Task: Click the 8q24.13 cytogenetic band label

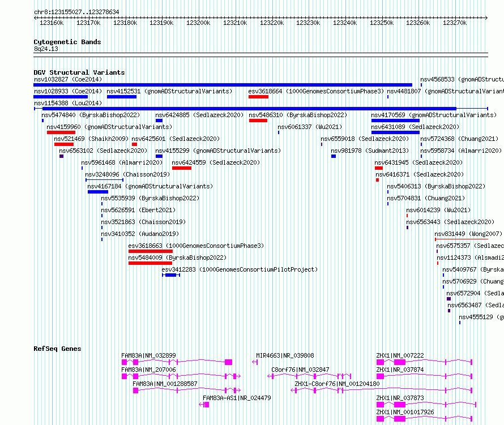Action: coord(46,49)
